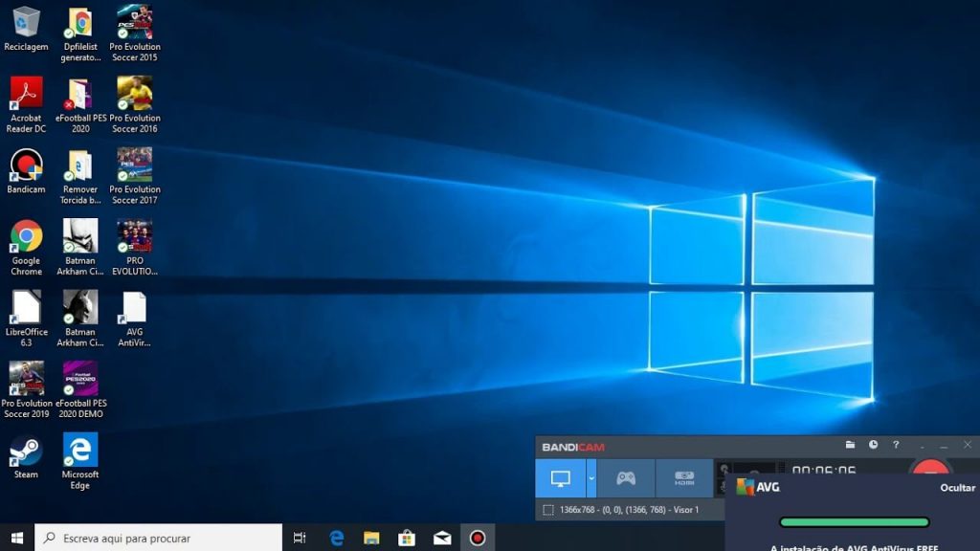Switch Bandicam to Game Recording mode

(x=625, y=477)
